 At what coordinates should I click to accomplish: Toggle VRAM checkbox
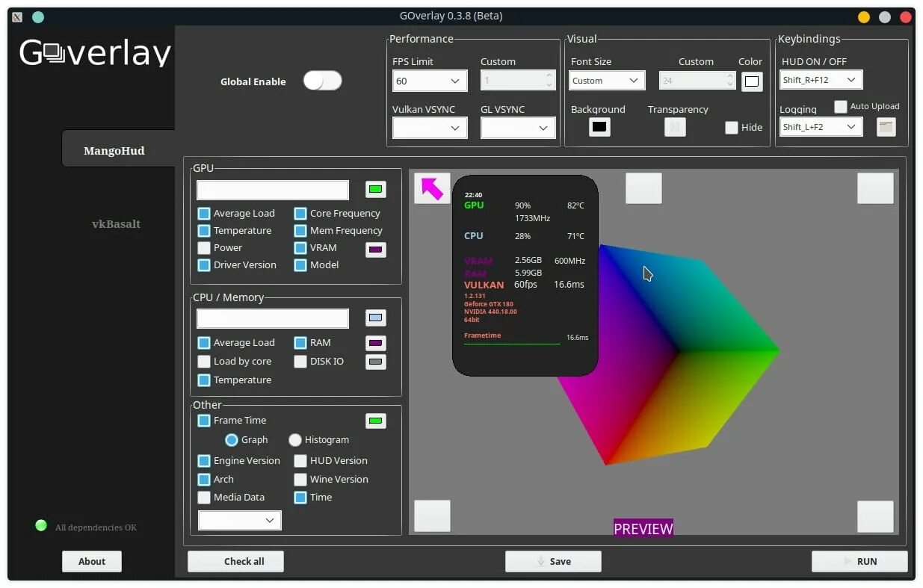[x=300, y=247]
